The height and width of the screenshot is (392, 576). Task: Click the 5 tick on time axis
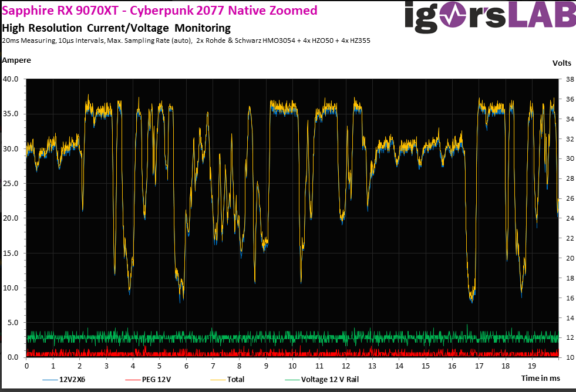coord(160,366)
